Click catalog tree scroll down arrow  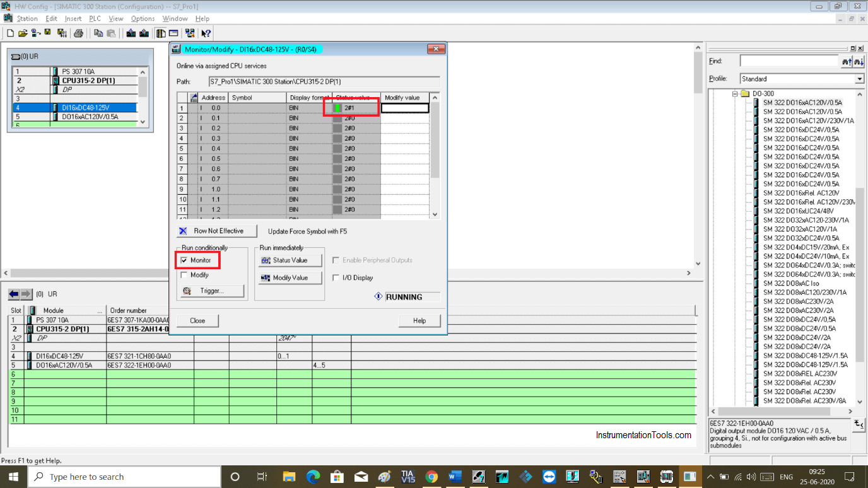click(860, 401)
